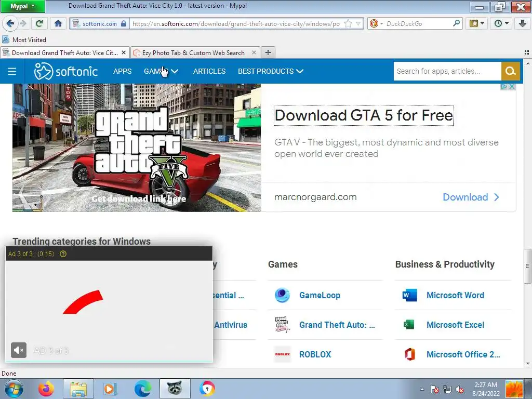The image size is (532, 399).
Task: Click the Search for apps, articles field
Action: 447,71
